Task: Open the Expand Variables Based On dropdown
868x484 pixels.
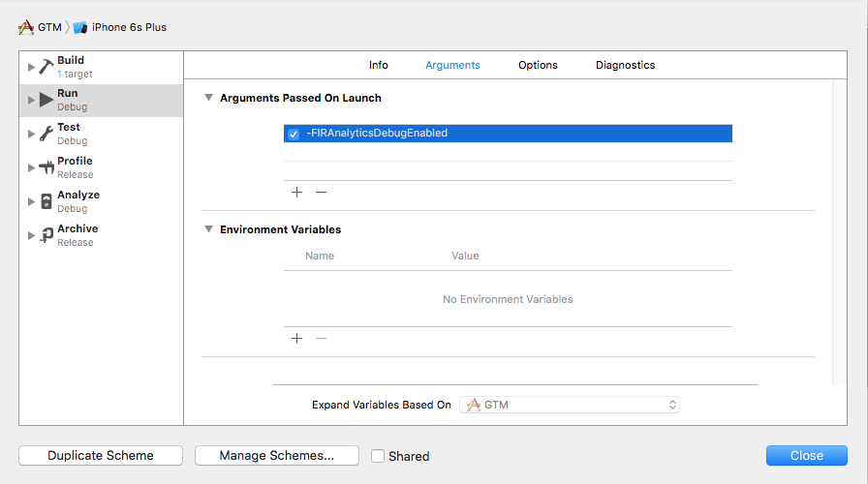Action: pos(570,405)
